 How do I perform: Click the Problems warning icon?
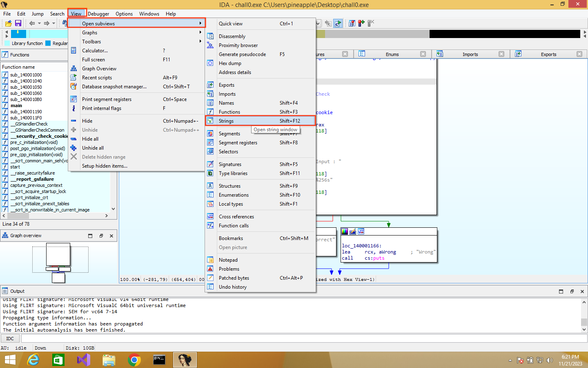(x=210, y=269)
